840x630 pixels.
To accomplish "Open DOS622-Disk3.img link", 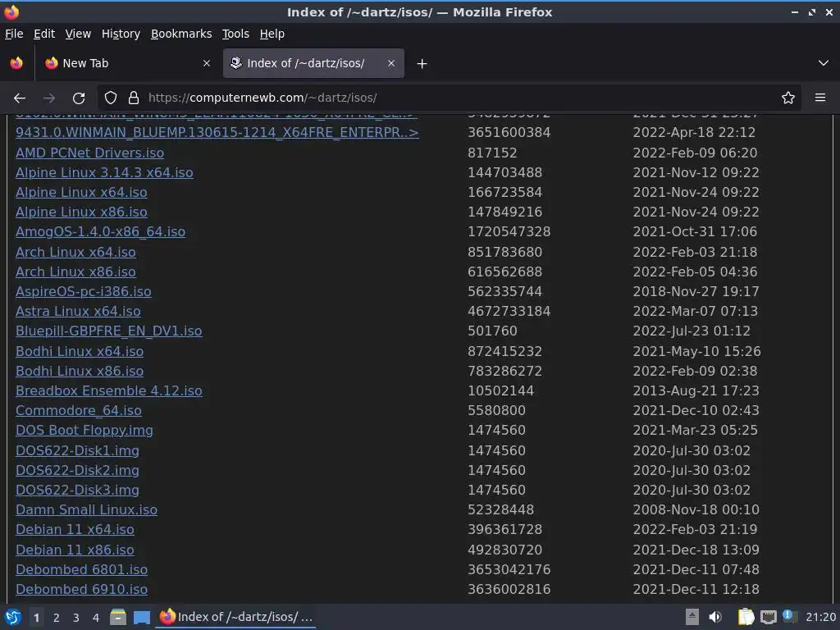I will 77,491.
